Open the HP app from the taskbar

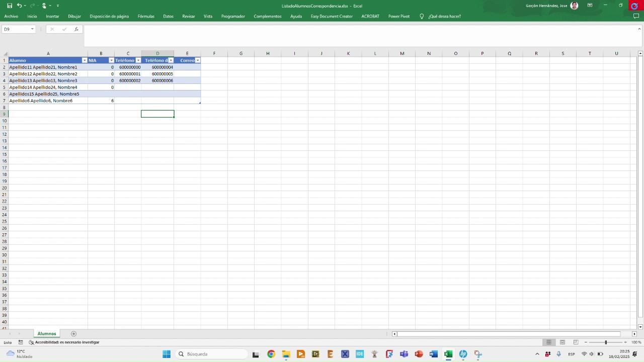tap(463, 354)
